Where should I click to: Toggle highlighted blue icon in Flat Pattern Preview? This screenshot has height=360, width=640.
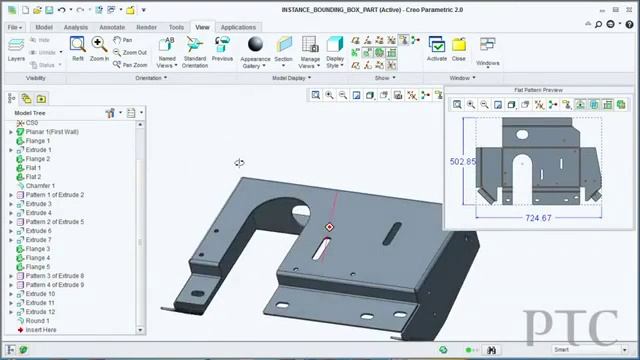click(594, 104)
